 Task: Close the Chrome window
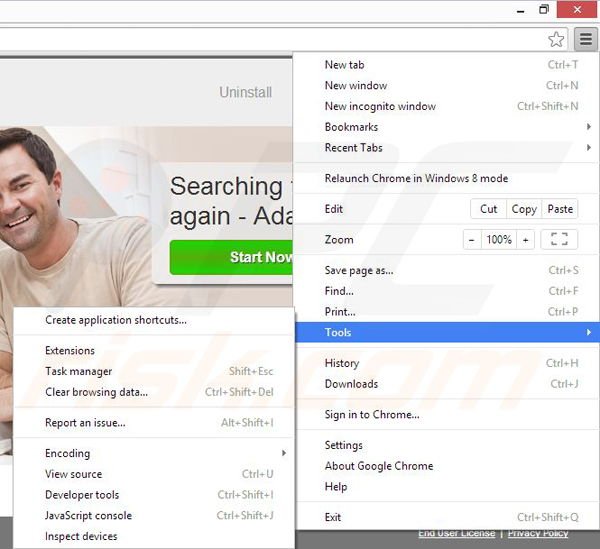577,10
